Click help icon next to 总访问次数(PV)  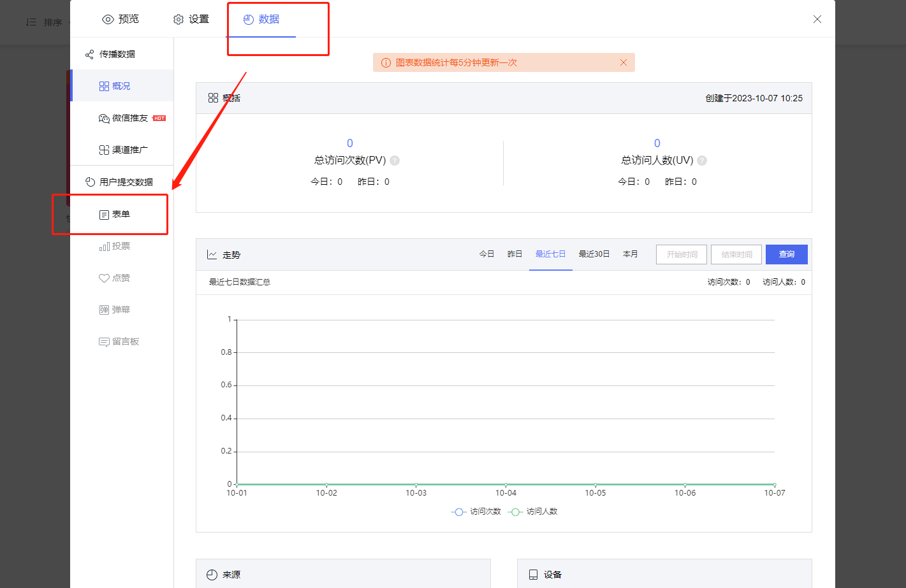(x=395, y=161)
